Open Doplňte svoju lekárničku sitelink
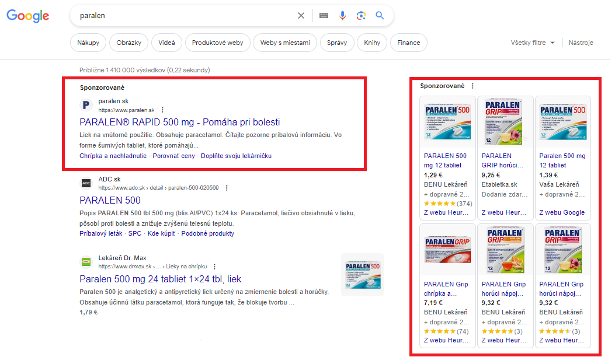 (236, 156)
